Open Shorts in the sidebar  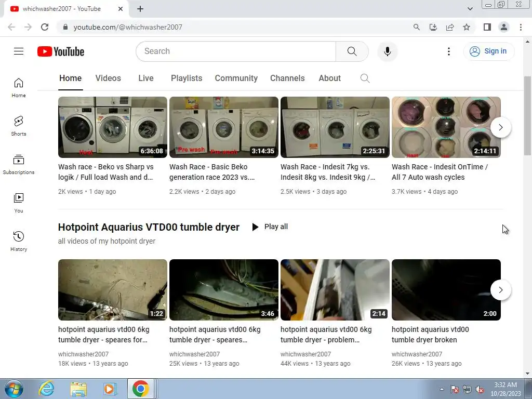tap(19, 126)
